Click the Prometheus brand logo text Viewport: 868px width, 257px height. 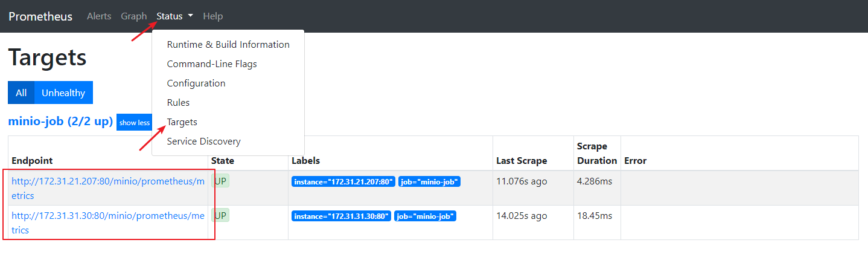tap(40, 16)
